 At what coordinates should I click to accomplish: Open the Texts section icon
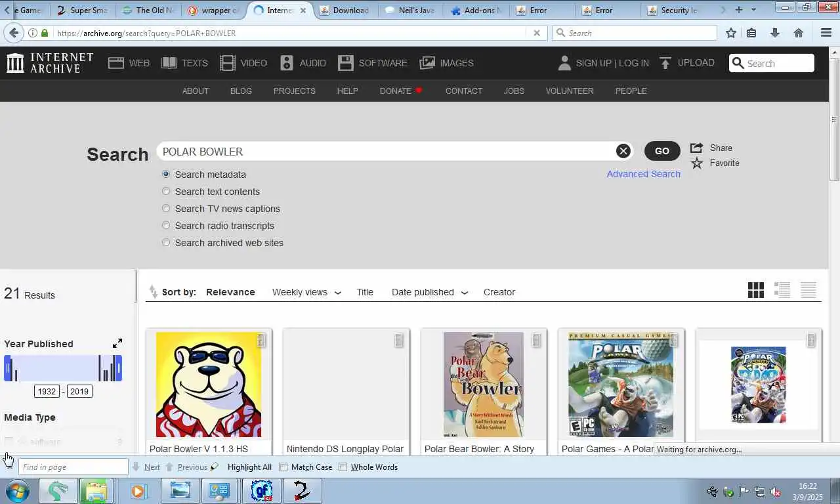169,63
